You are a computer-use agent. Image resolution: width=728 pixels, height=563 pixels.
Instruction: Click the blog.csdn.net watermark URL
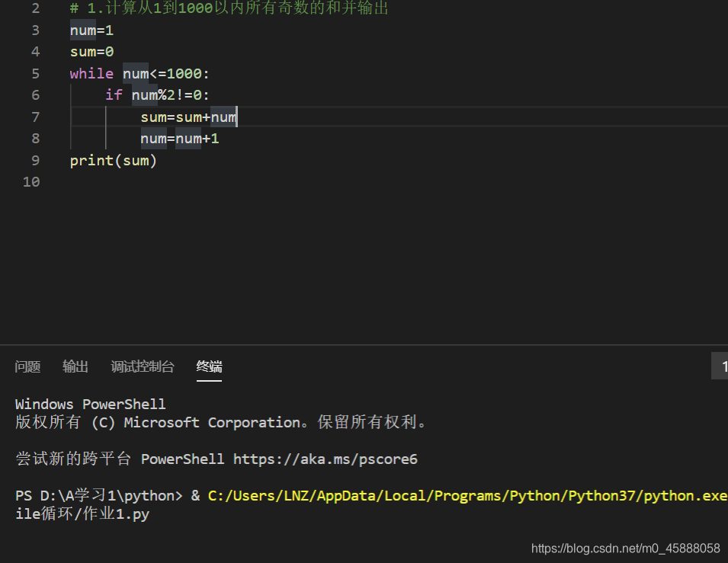(625, 549)
